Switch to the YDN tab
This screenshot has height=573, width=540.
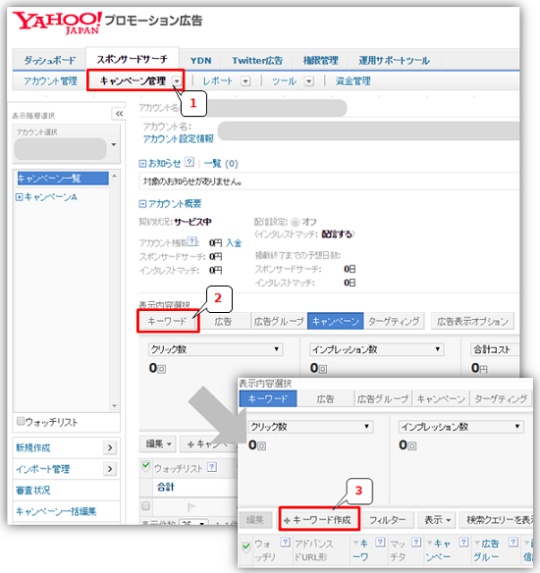click(201, 60)
